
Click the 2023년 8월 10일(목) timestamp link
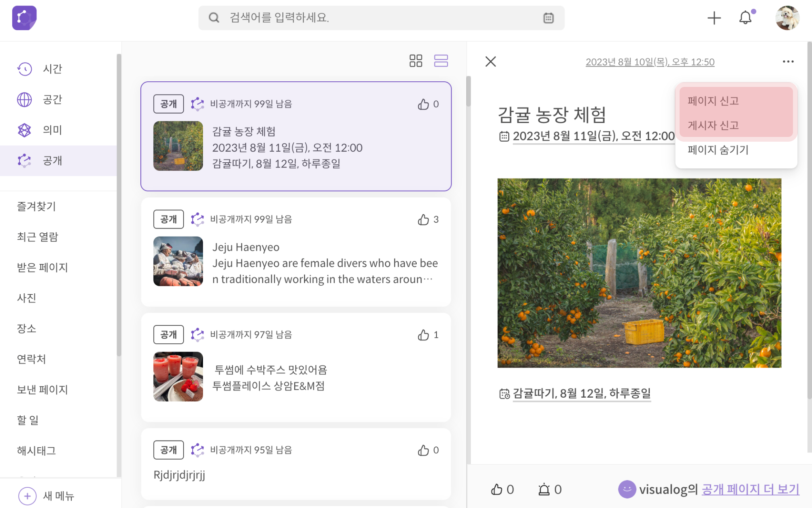pos(650,62)
